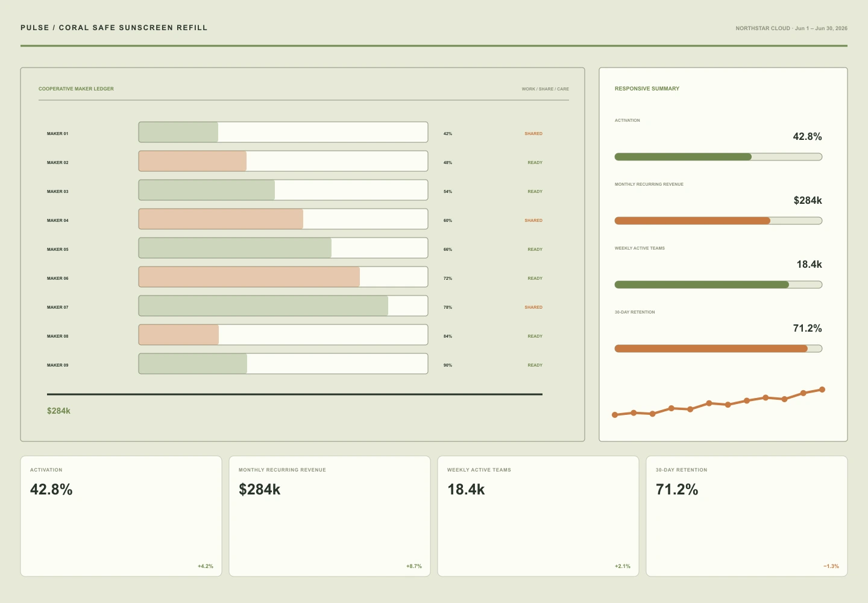Click the +8.7% change on revenue card
Viewport: 868px width, 603px height.
[414, 566]
